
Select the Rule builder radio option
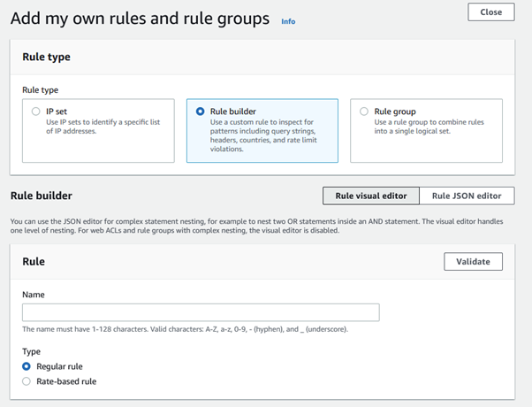(x=201, y=111)
